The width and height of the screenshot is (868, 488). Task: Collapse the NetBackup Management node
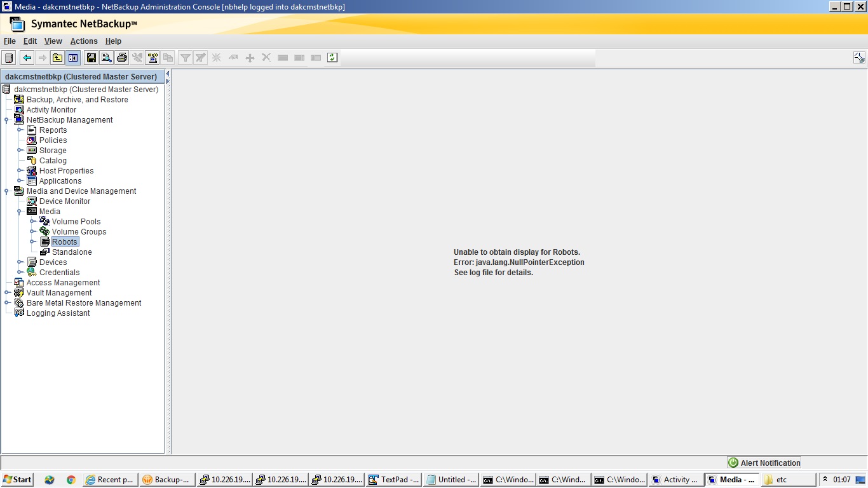coord(6,120)
